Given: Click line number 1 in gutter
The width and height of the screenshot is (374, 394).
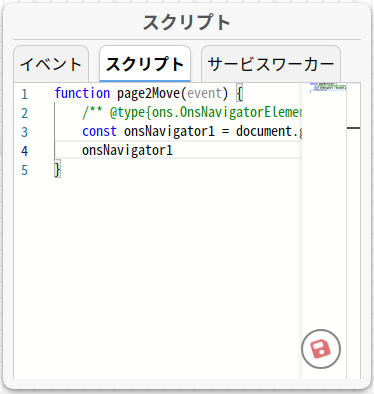Looking at the screenshot, I should pyautogui.click(x=24, y=94).
